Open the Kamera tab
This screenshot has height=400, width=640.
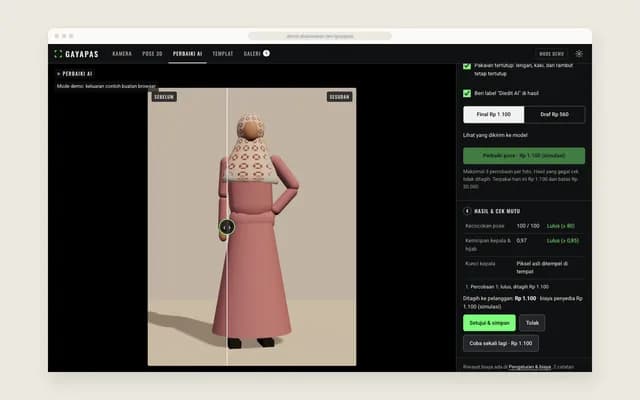point(122,53)
